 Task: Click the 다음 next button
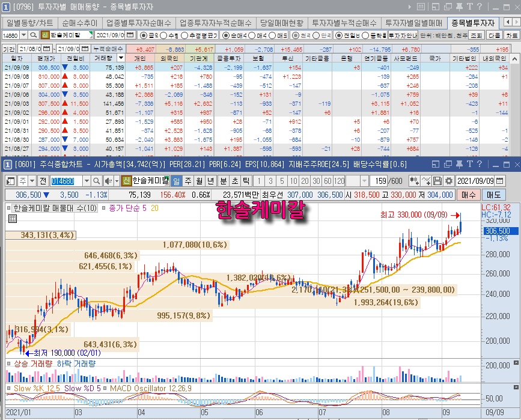[x=495, y=35]
